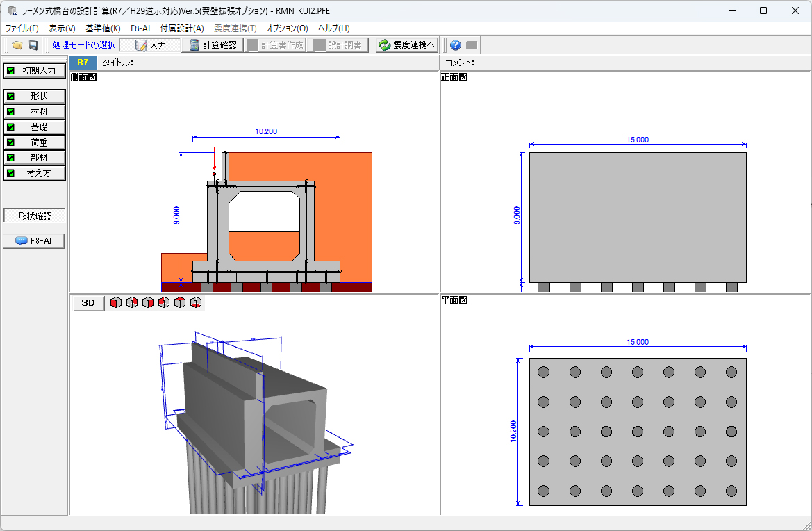
Task: Click the 15.000 dimension in front view
Action: [x=638, y=140]
